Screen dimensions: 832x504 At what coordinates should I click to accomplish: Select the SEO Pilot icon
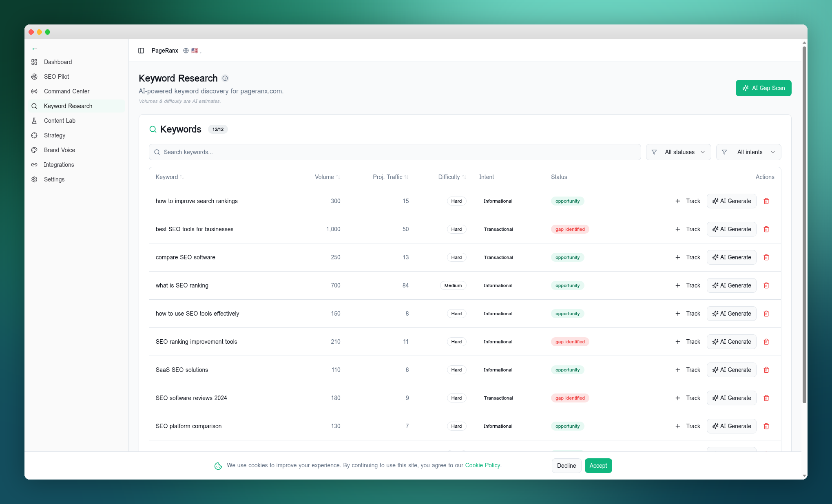(34, 77)
